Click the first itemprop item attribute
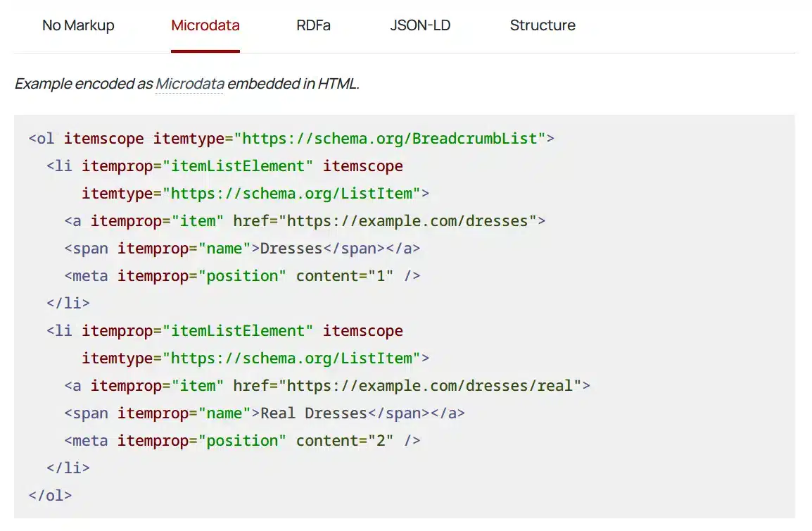 pyautogui.click(x=159, y=220)
